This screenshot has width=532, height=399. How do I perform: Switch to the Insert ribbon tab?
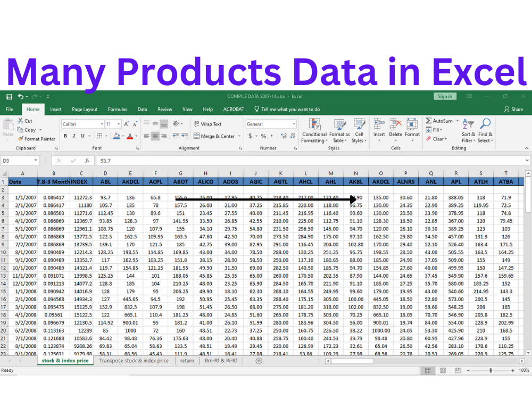[x=56, y=109]
